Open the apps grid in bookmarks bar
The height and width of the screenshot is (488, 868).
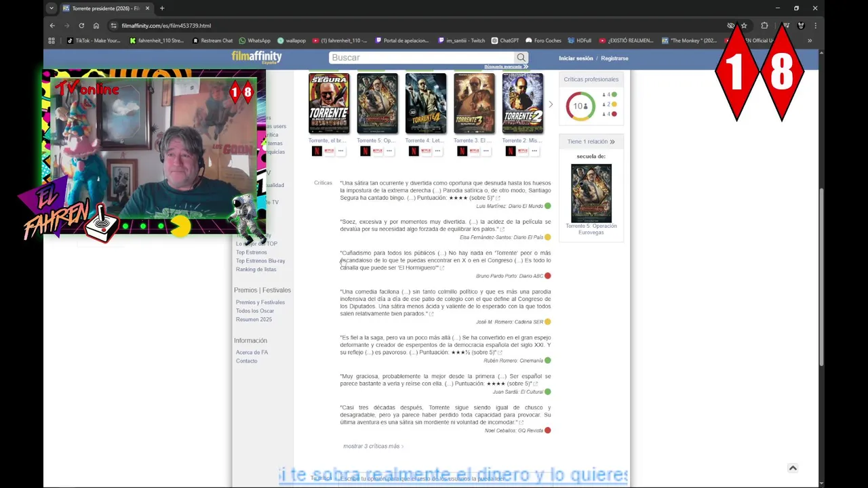point(52,41)
